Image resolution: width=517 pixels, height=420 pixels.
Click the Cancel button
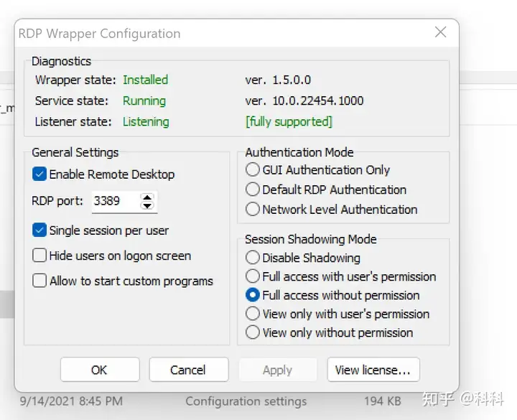(189, 370)
